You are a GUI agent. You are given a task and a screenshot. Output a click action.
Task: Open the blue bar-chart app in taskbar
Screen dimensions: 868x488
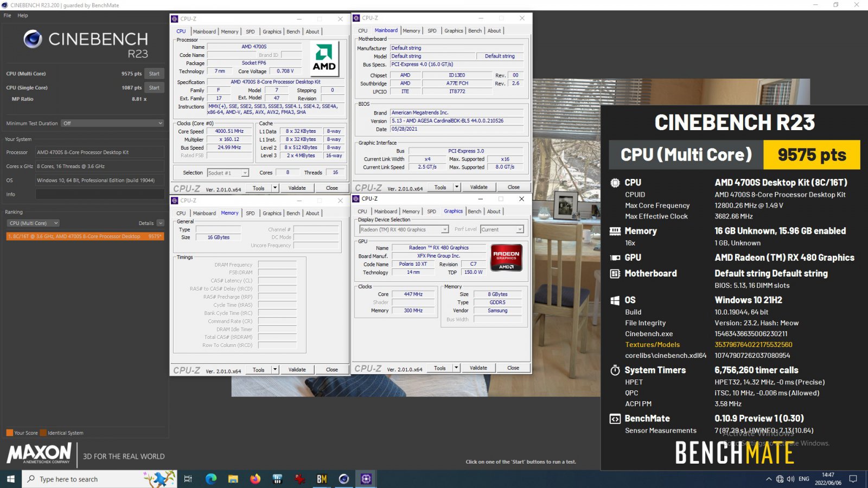pos(277,479)
